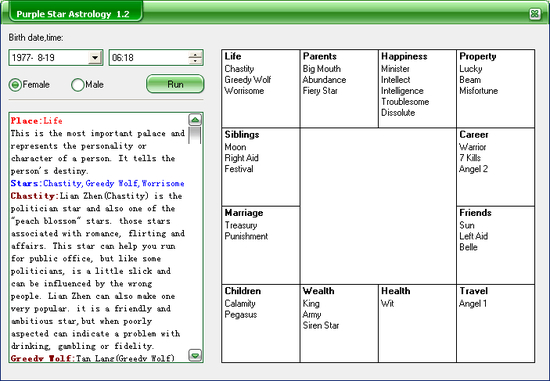Increase the birth time with the spinner's up arrow
Viewport: 550px width, 381px height.
(195, 54)
